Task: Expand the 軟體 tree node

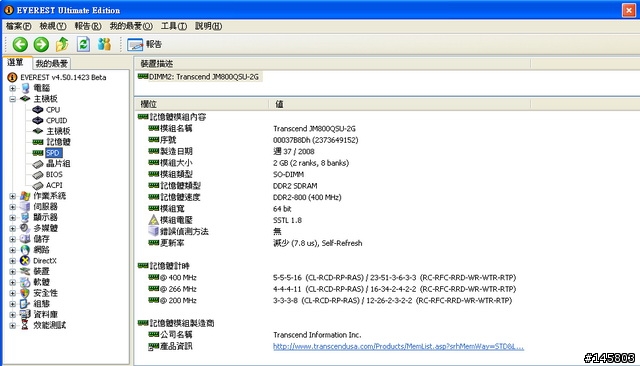Action: [13, 283]
